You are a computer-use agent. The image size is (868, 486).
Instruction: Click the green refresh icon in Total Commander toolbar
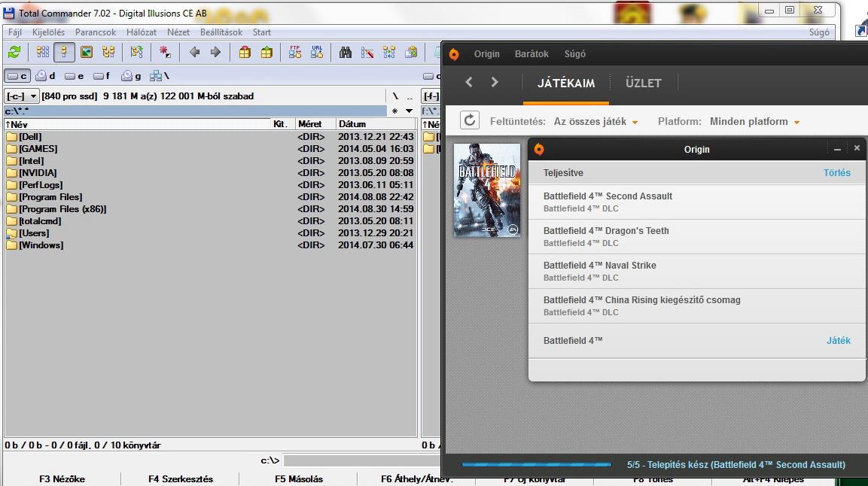click(x=14, y=52)
